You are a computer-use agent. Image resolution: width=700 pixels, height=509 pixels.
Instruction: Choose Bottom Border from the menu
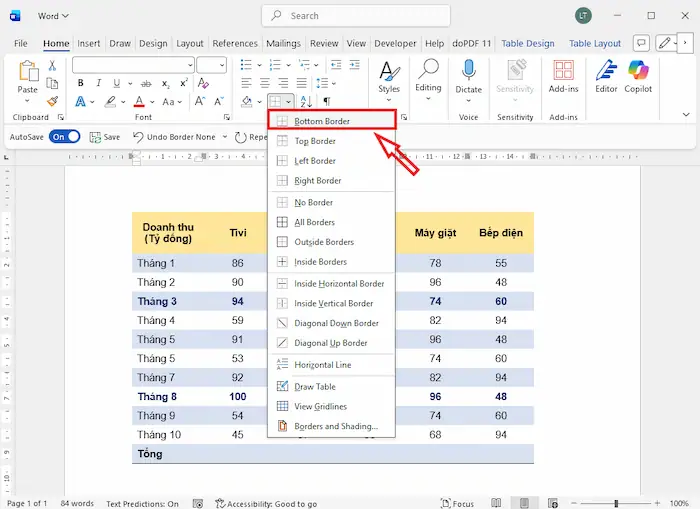[322, 121]
